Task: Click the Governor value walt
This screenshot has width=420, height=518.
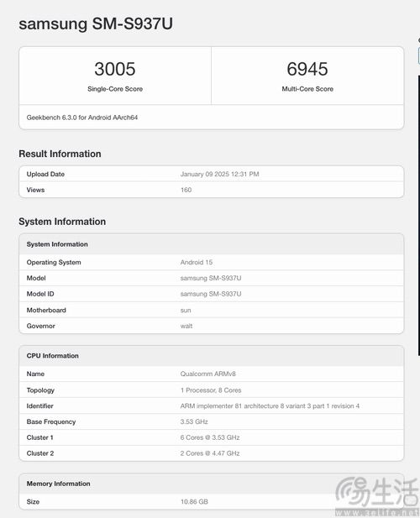Action: point(186,326)
